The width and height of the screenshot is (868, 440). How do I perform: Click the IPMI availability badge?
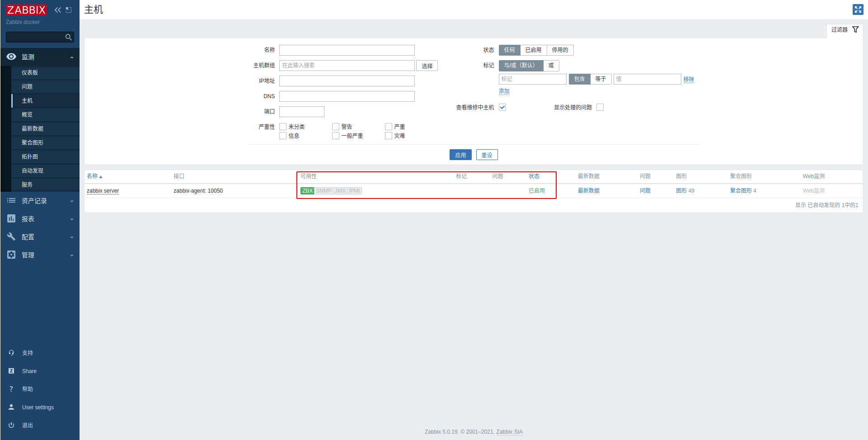355,191
